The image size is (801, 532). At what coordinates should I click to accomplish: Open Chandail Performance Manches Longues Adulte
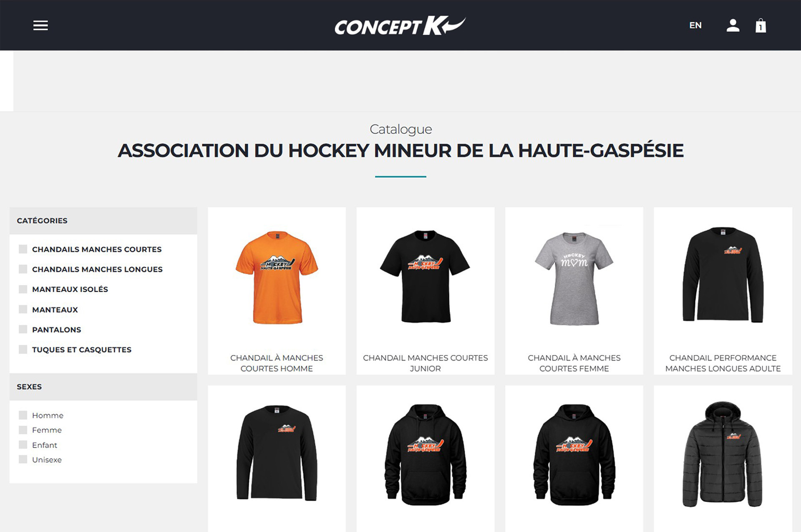tap(723, 363)
